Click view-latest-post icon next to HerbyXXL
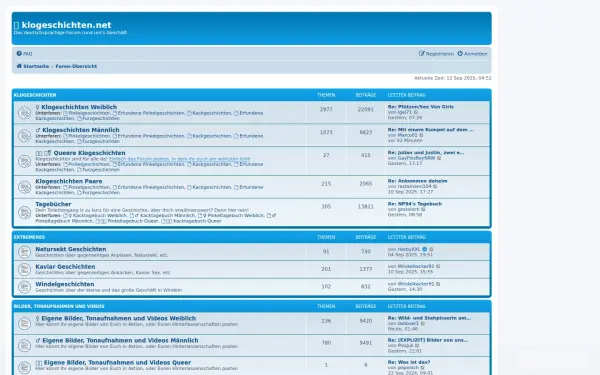This screenshot has width=600, height=375. click(x=432, y=249)
